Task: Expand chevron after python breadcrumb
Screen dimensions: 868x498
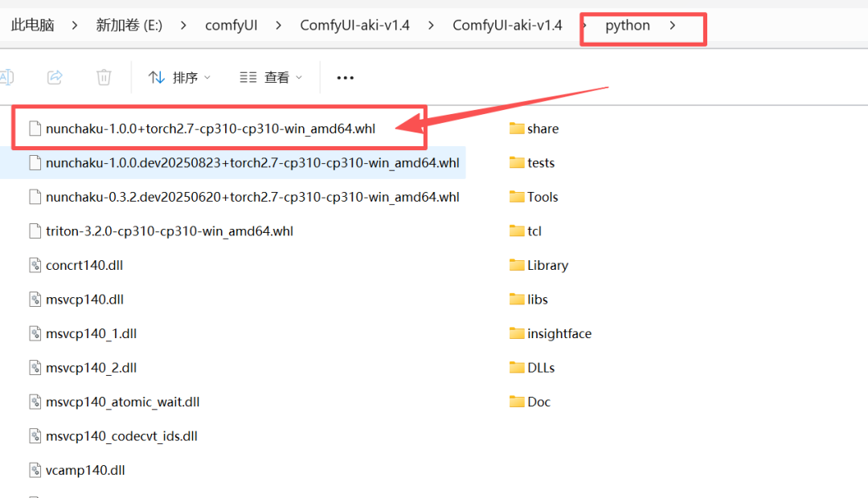Action: tap(673, 26)
